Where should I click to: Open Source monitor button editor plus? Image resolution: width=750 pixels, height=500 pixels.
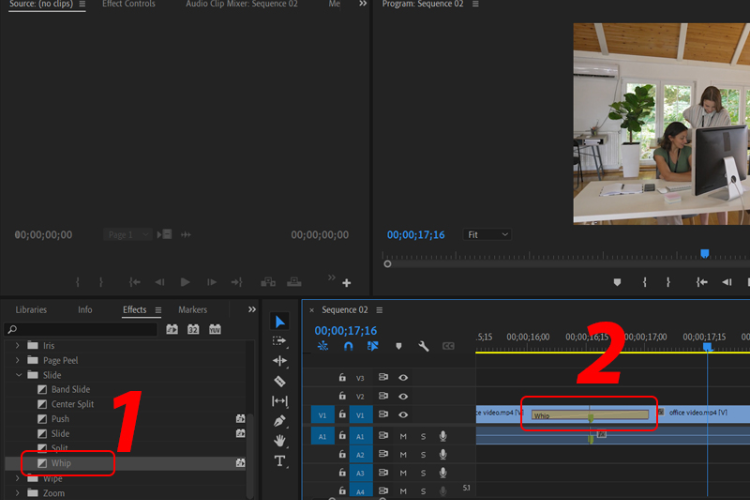tap(347, 283)
